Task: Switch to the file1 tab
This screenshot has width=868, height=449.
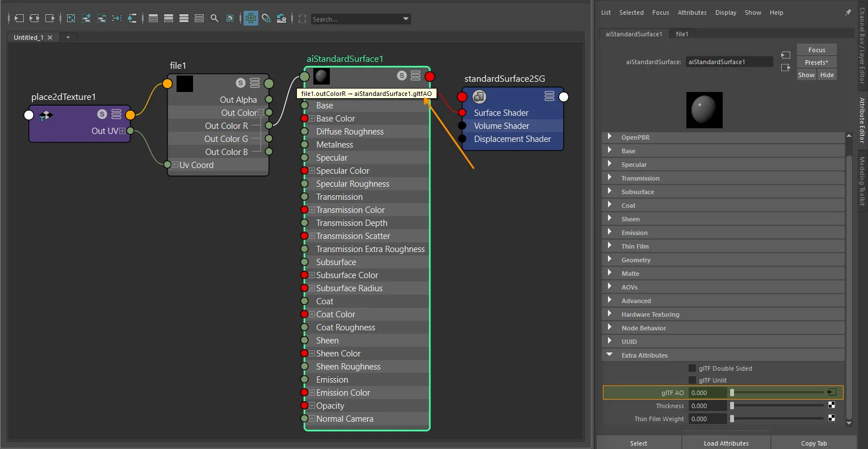Action: tap(682, 34)
